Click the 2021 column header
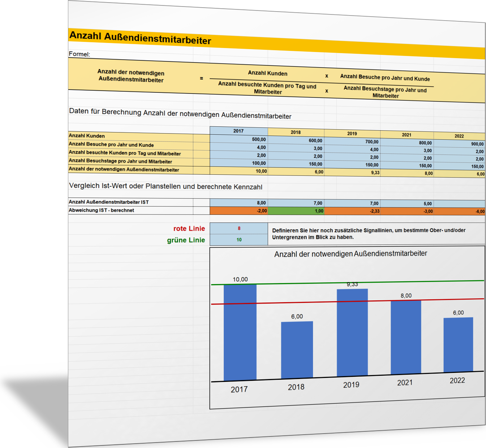 [x=407, y=135]
